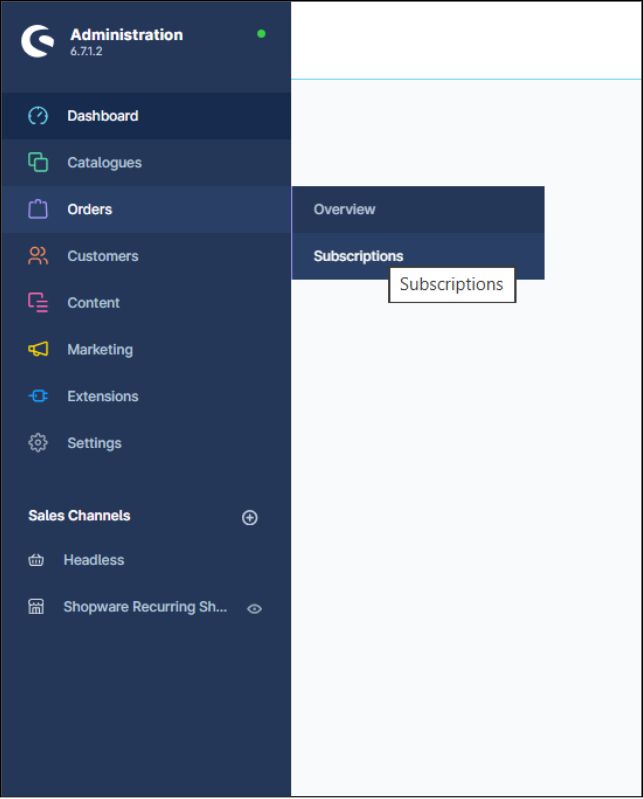The image size is (643, 799).
Task: Click the Settings gear icon
Action: click(x=38, y=443)
